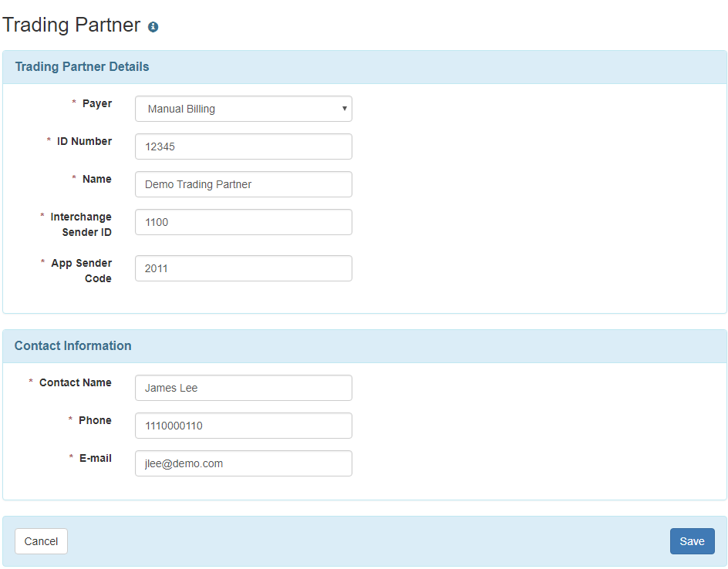
Task: Open the Payer dropdown
Action: coord(243,109)
